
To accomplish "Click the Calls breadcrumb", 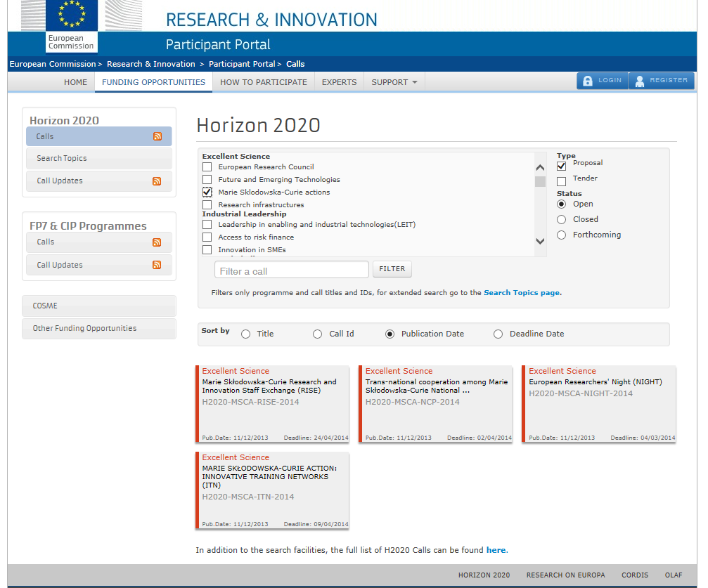I will (x=295, y=64).
